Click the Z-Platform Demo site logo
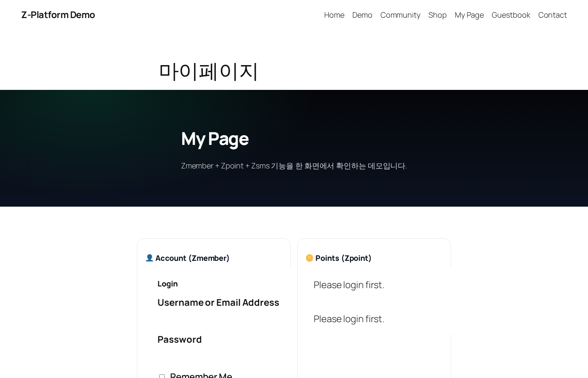The image size is (588, 378). coord(58,15)
